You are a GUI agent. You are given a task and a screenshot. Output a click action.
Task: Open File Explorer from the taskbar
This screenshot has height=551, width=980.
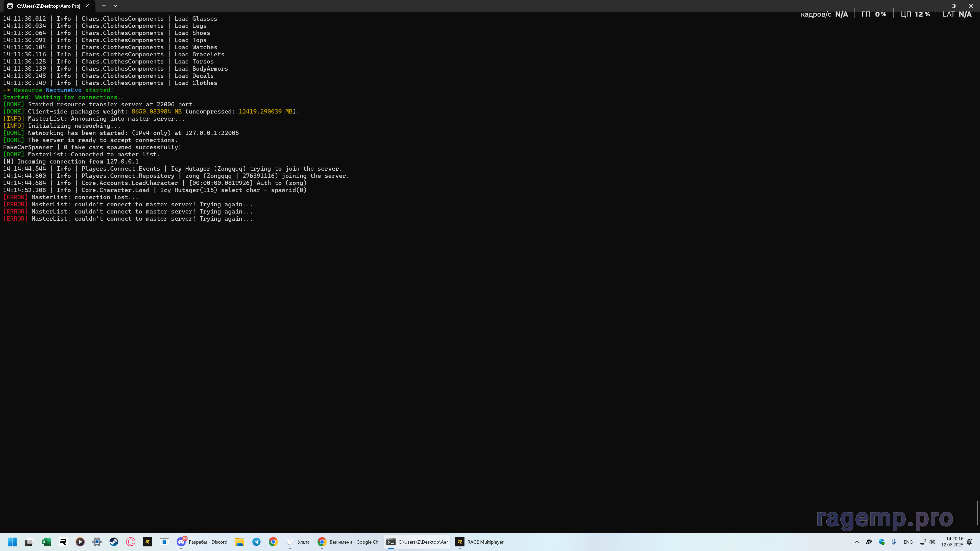239,542
